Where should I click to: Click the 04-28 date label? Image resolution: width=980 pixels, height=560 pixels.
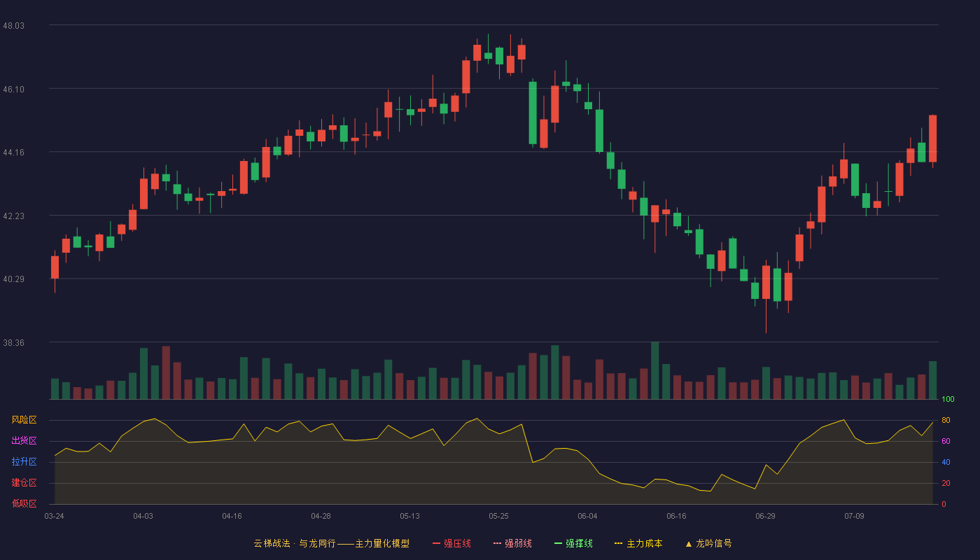click(x=321, y=516)
